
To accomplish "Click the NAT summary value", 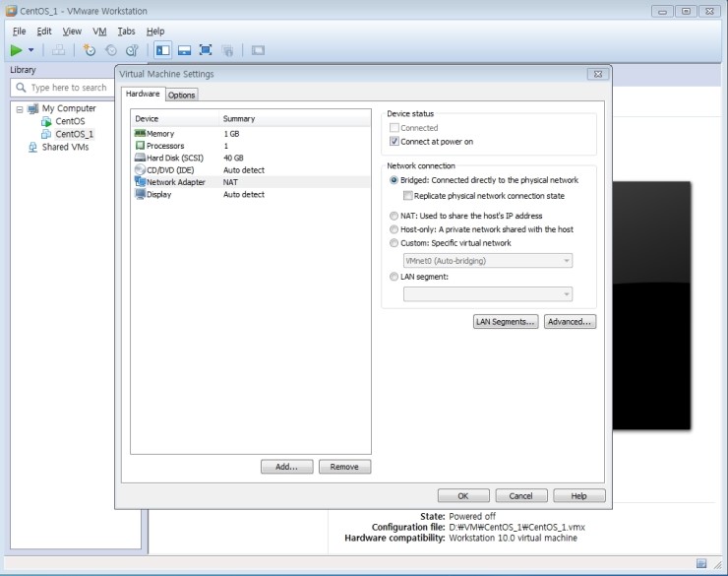I will pos(230,182).
